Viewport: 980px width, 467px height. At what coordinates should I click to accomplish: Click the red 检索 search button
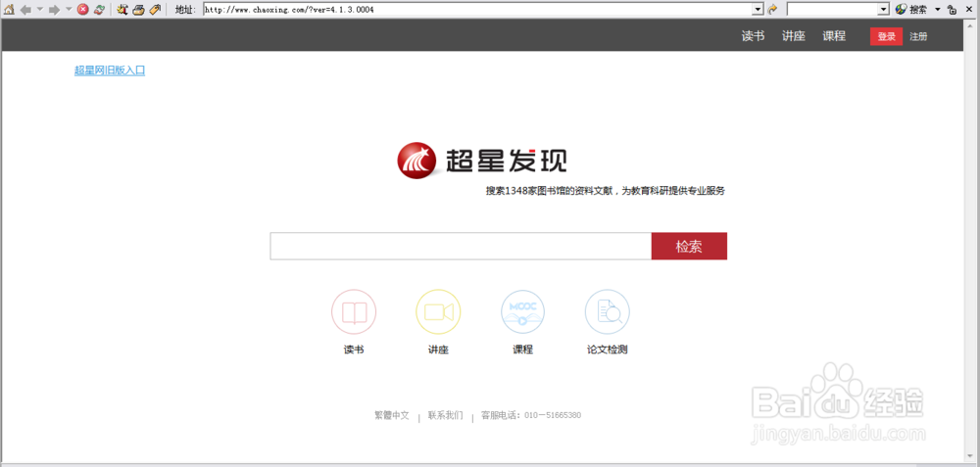[x=689, y=246]
